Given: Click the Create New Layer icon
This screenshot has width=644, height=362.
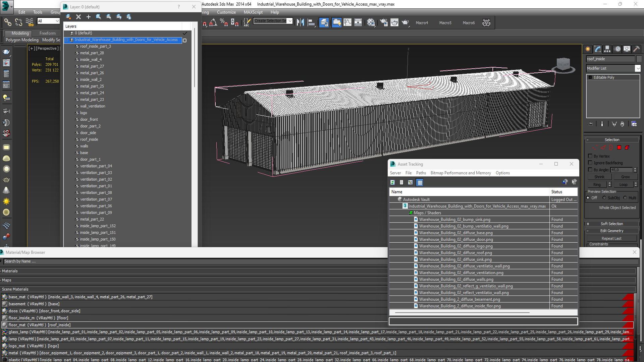Looking at the screenshot, I should [x=68, y=17].
